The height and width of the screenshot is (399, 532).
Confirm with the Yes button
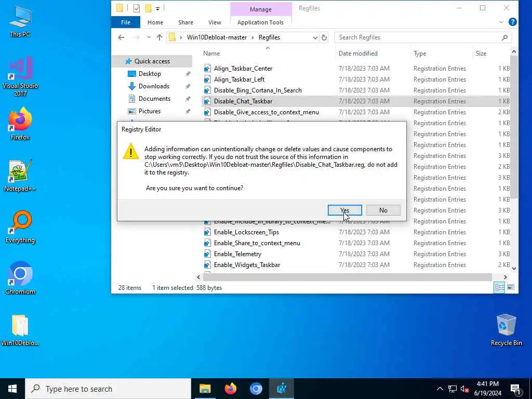(345, 210)
